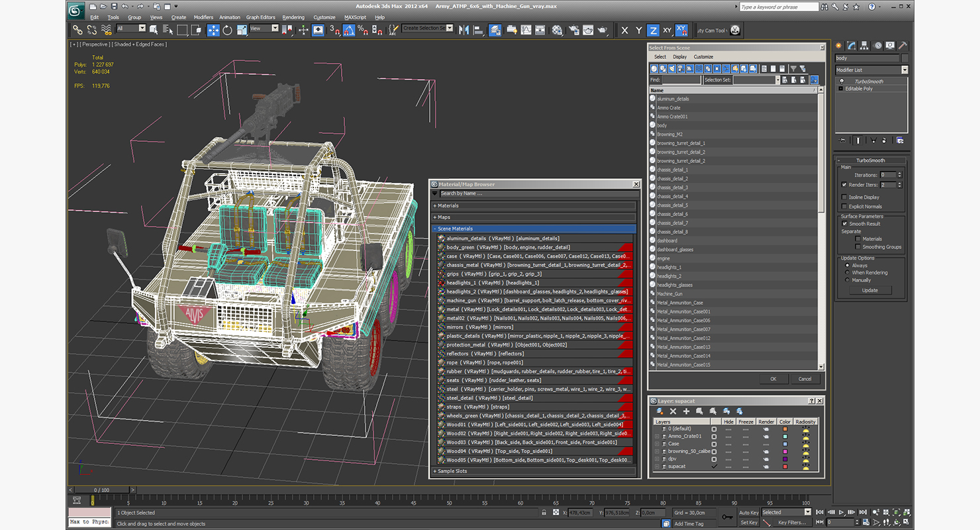Open the Utilities hammer panel tab

click(x=903, y=46)
